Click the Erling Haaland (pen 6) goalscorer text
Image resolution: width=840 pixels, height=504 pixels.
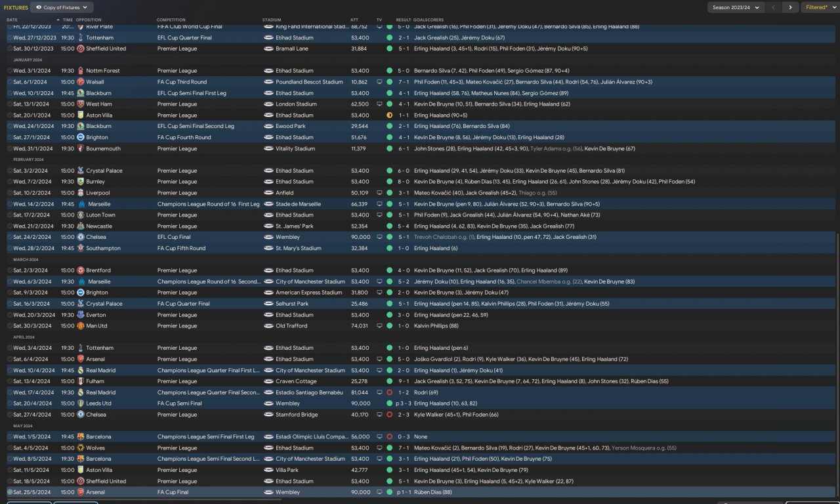click(441, 348)
